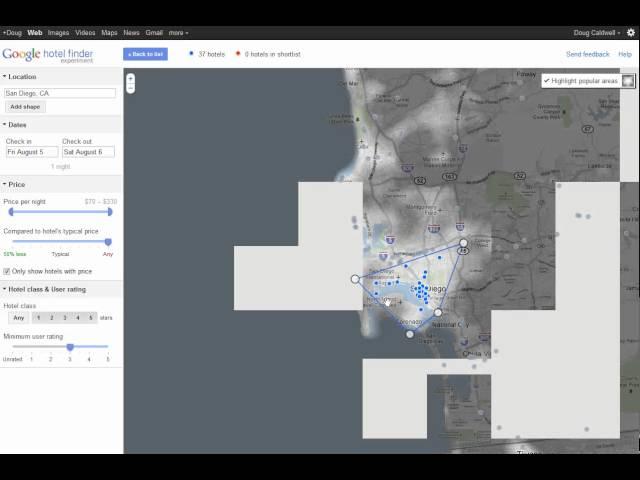Select Any hotel class
Image resolution: width=640 pixels, height=480 pixels.
pyautogui.click(x=19, y=318)
